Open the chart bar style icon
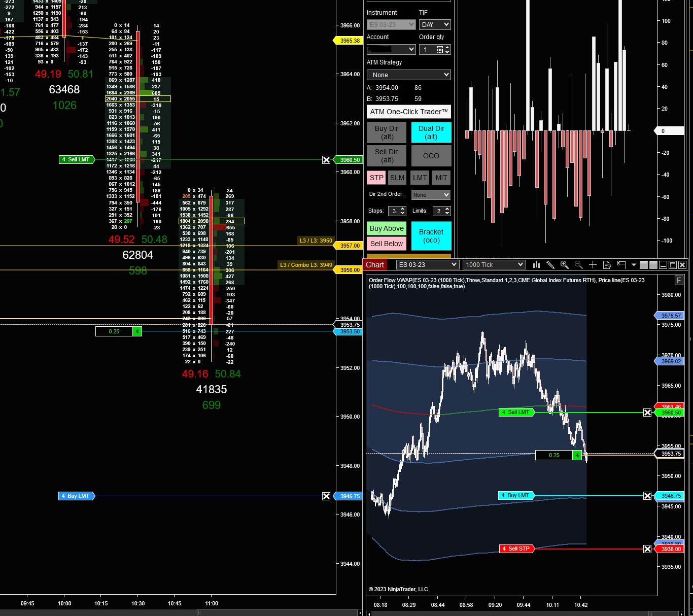 pos(537,265)
